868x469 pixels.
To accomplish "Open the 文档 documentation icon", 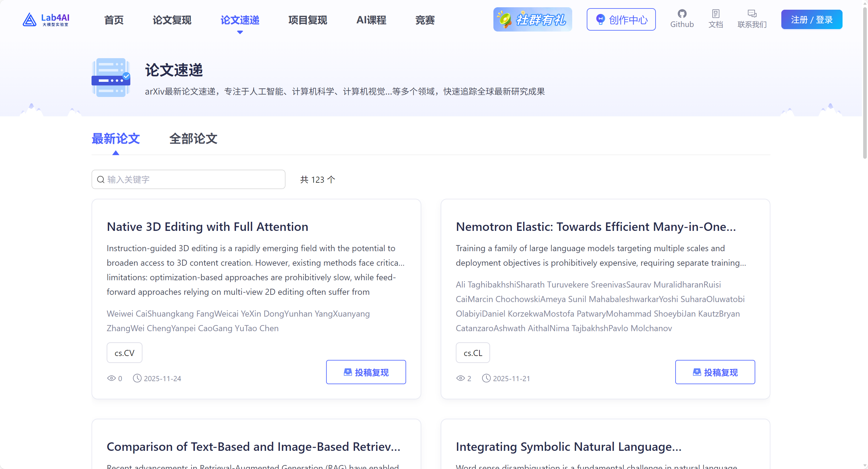I will (715, 14).
